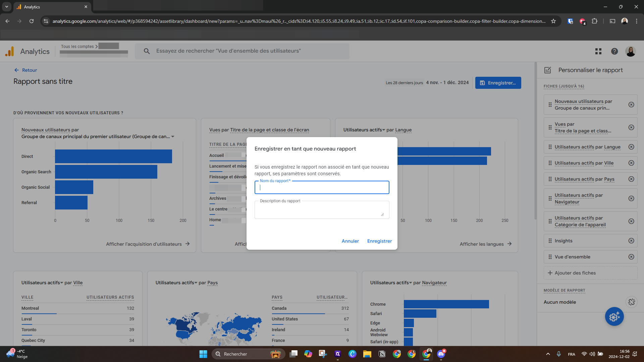This screenshot has width=644, height=362.
Task: Click Ajouter des fiches
Action: tap(590, 273)
